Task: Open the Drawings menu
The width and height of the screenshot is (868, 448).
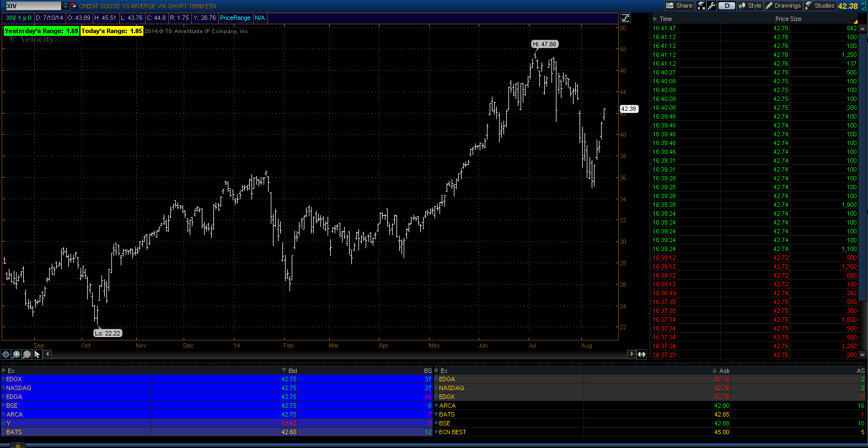Action: (783, 6)
